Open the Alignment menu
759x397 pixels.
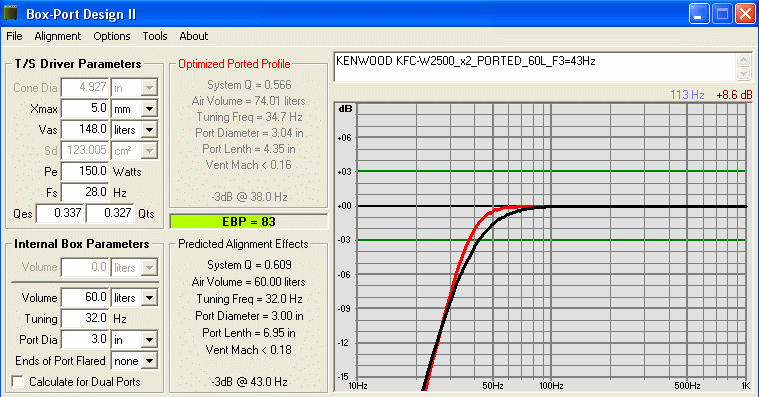tap(58, 36)
